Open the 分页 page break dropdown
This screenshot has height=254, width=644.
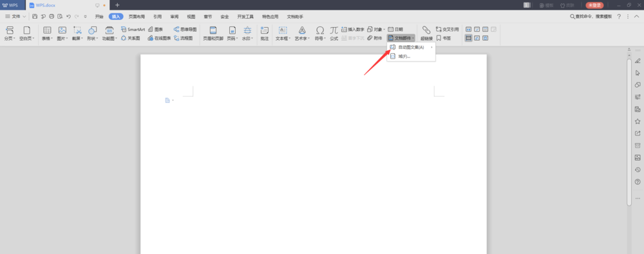coord(10,34)
